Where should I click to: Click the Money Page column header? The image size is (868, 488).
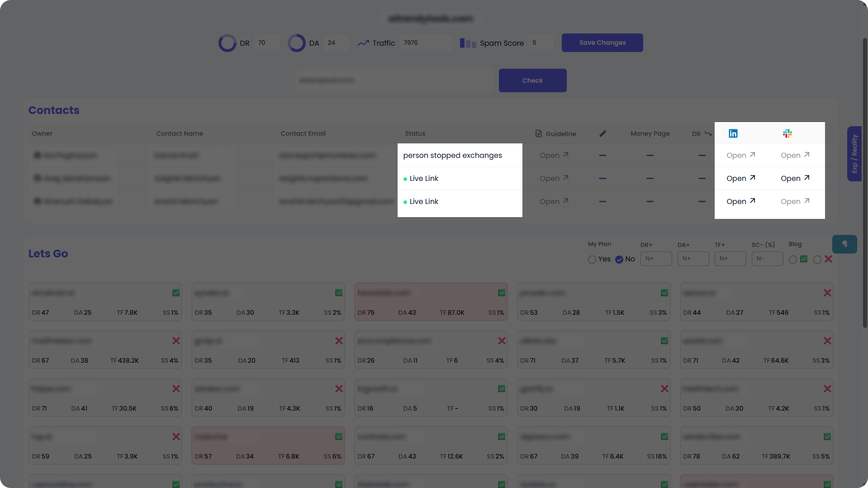click(x=650, y=133)
